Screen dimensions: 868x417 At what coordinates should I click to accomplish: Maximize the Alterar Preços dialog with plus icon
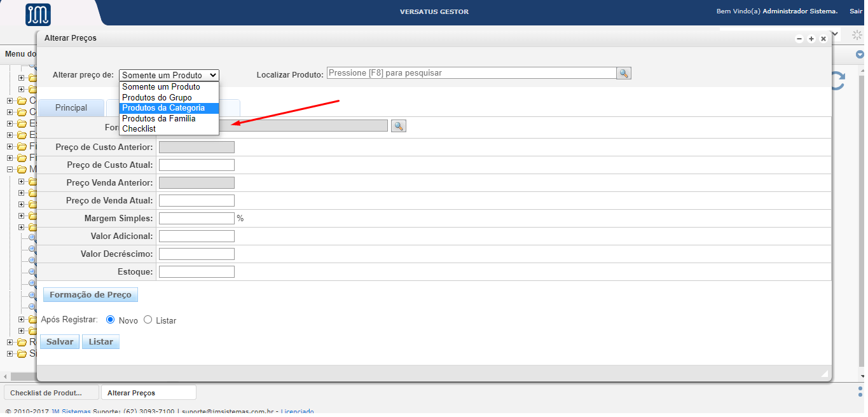pyautogui.click(x=811, y=39)
